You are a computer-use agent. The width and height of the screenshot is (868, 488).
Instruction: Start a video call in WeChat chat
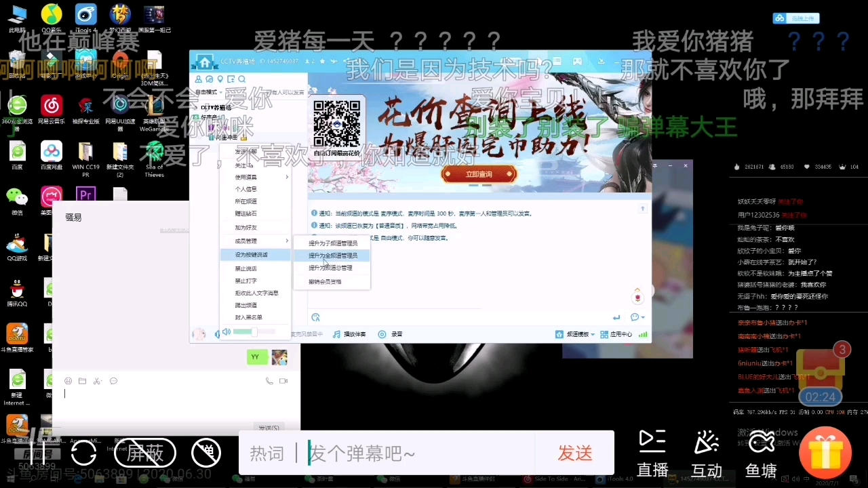click(x=283, y=381)
